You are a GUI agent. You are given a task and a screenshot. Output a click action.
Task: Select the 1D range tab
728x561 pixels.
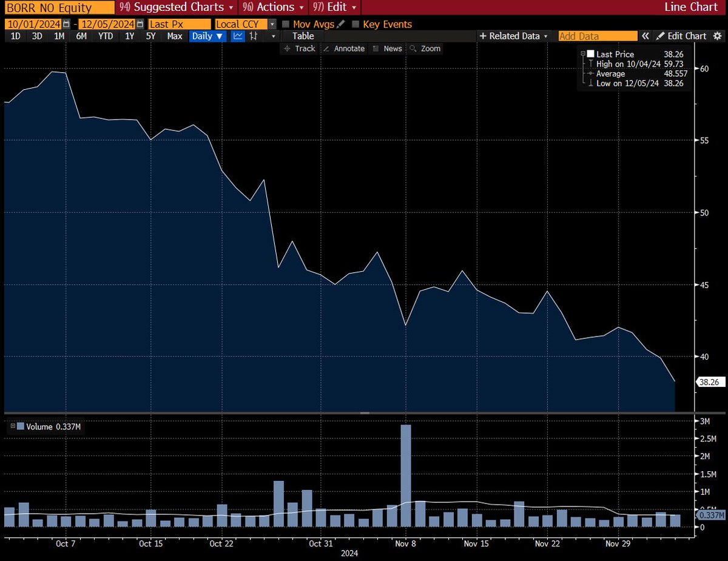tap(16, 36)
